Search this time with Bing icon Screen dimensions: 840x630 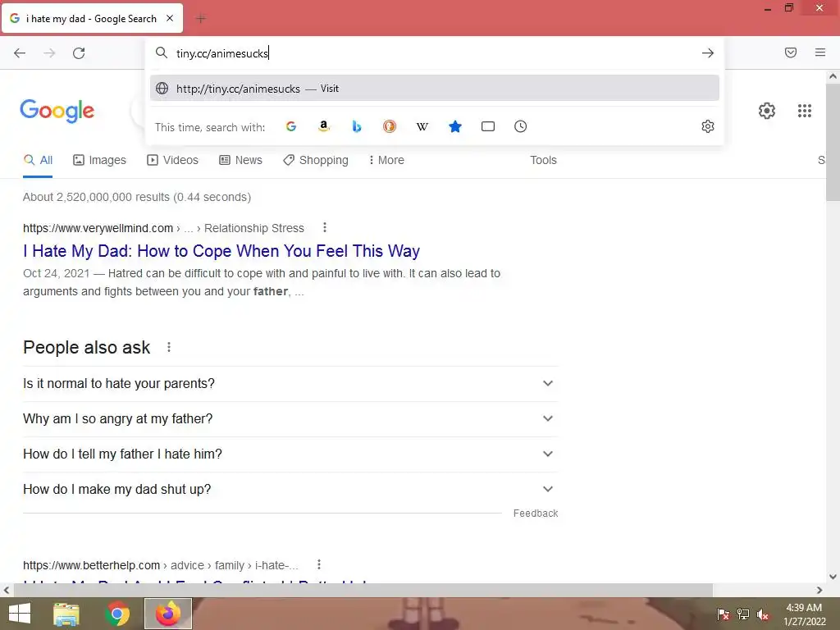coord(357,126)
